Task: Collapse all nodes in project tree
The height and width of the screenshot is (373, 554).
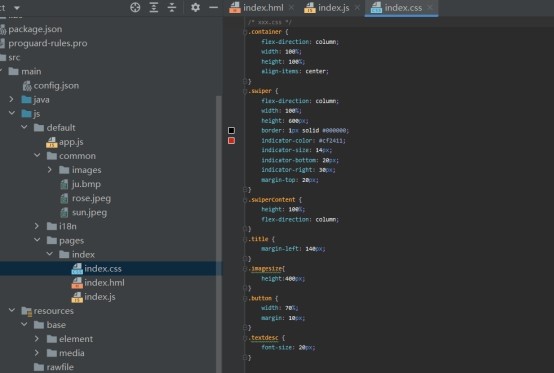Action: 172,7
